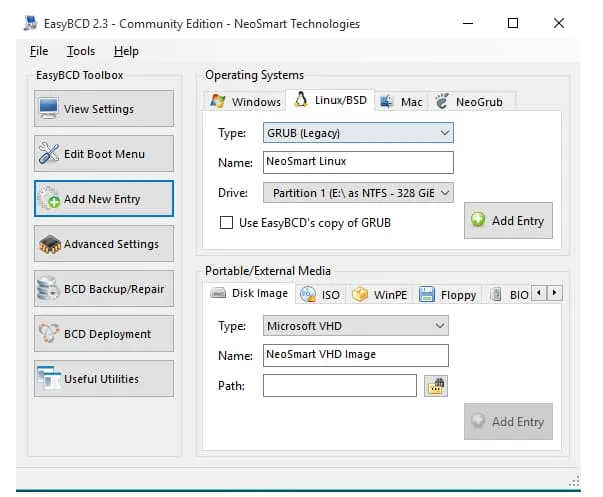Select the Disk Image tab

point(249,293)
